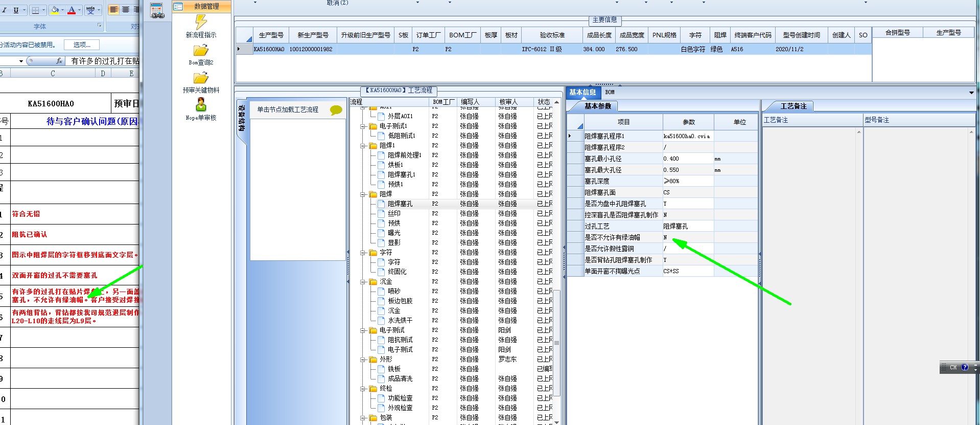Click the Nope单审核 user icon
The width and height of the screenshot is (980, 425).
pyautogui.click(x=201, y=105)
